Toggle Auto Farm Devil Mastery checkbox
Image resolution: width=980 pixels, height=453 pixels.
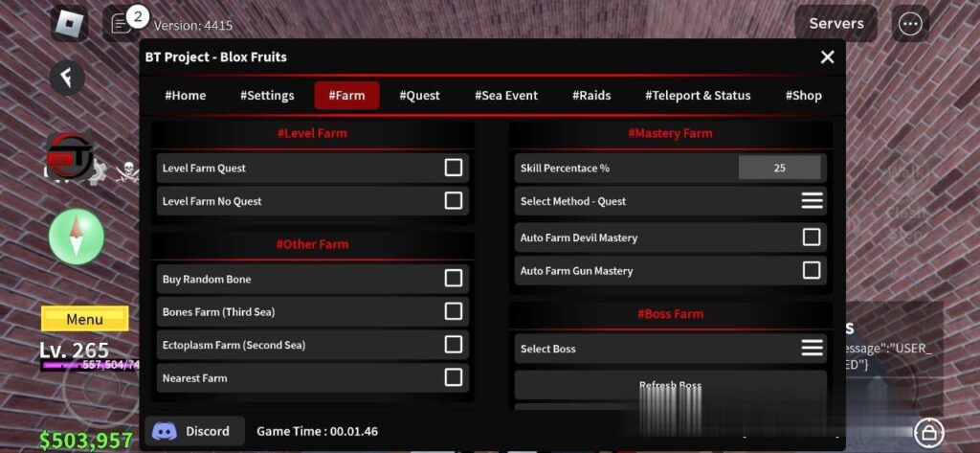click(x=812, y=238)
